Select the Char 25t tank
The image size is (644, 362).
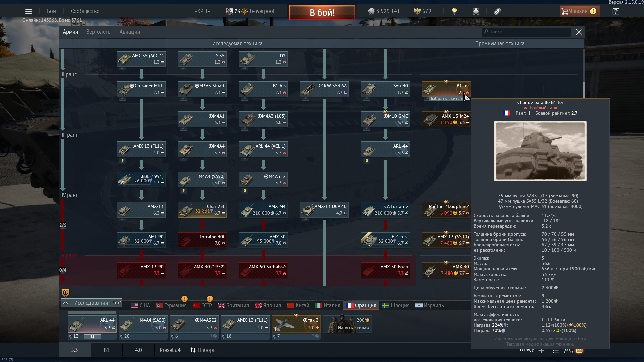pyautogui.click(x=202, y=209)
